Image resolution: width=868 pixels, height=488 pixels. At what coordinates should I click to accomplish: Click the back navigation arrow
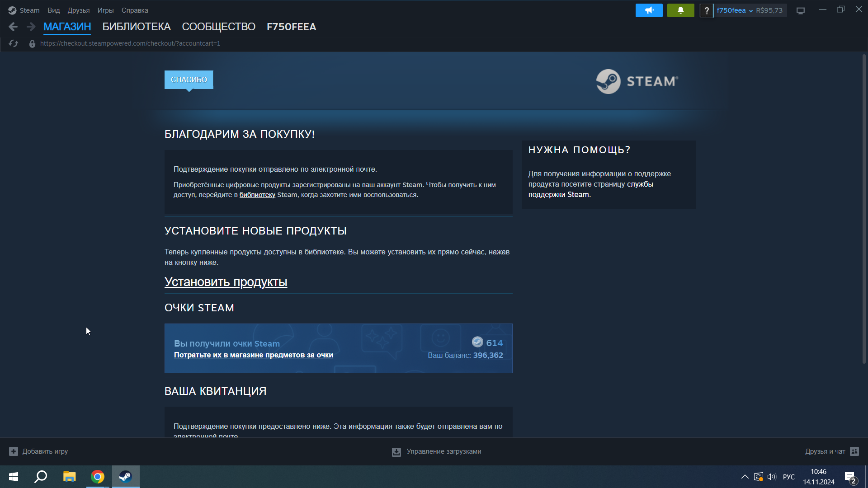(13, 27)
